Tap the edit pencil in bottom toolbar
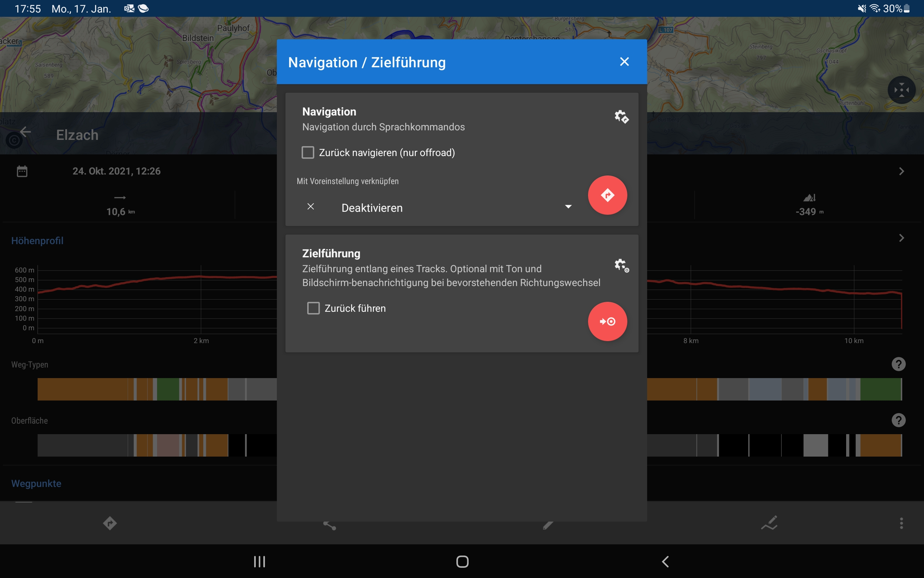 pos(548,525)
